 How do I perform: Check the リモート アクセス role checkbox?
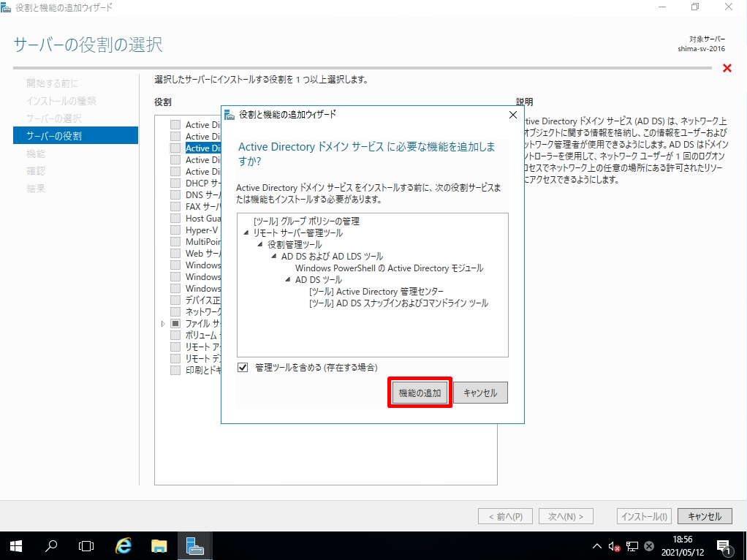[x=176, y=347]
